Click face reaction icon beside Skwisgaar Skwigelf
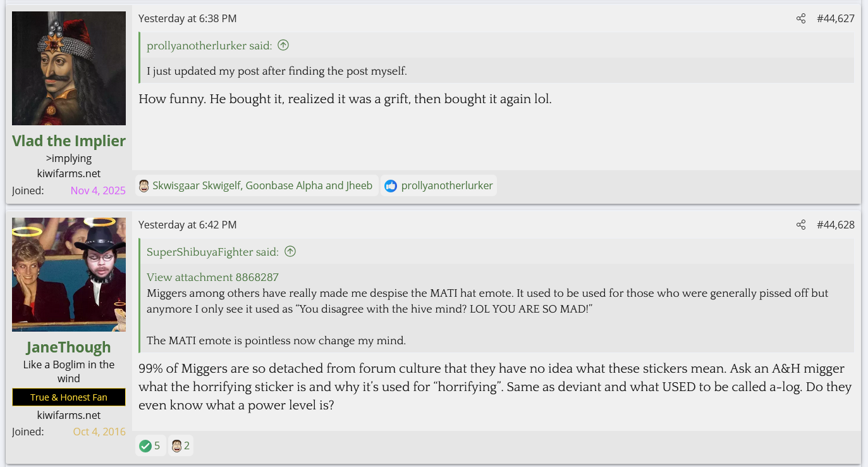The width and height of the screenshot is (868, 467). 144,186
